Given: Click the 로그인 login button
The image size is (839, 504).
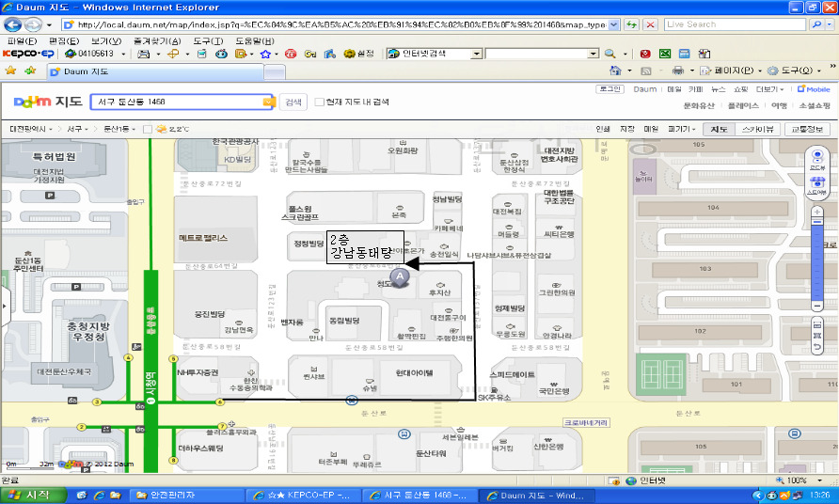Looking at the screenshot, I should coord(609,88).
